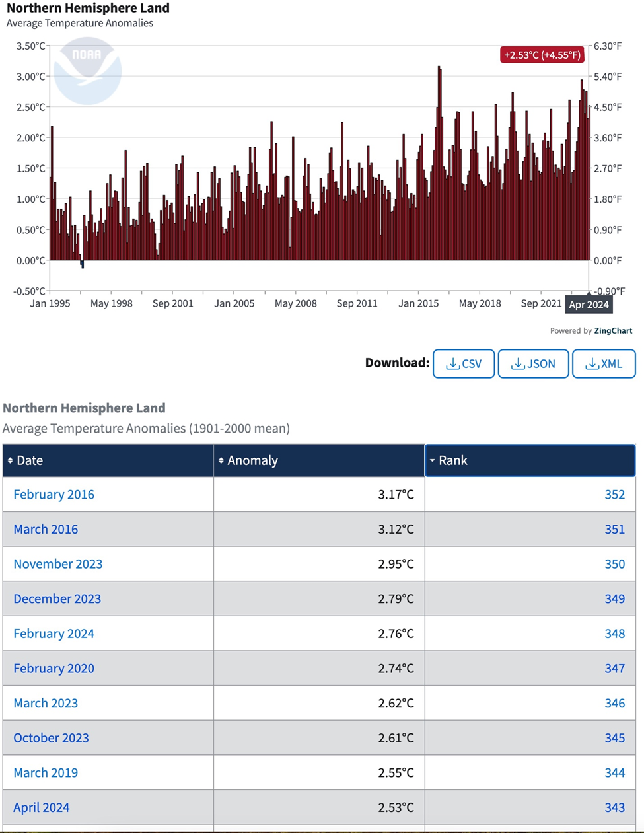Image resolution: width=644 pixels, height=833 pixels.
Task: Download the data as JSON
Action: pos(533,364)
